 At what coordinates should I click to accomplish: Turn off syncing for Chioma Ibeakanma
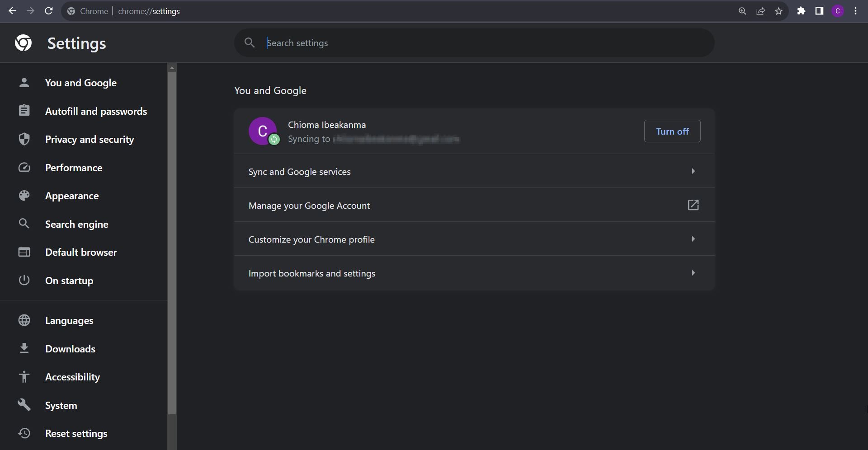pos(672,131)
